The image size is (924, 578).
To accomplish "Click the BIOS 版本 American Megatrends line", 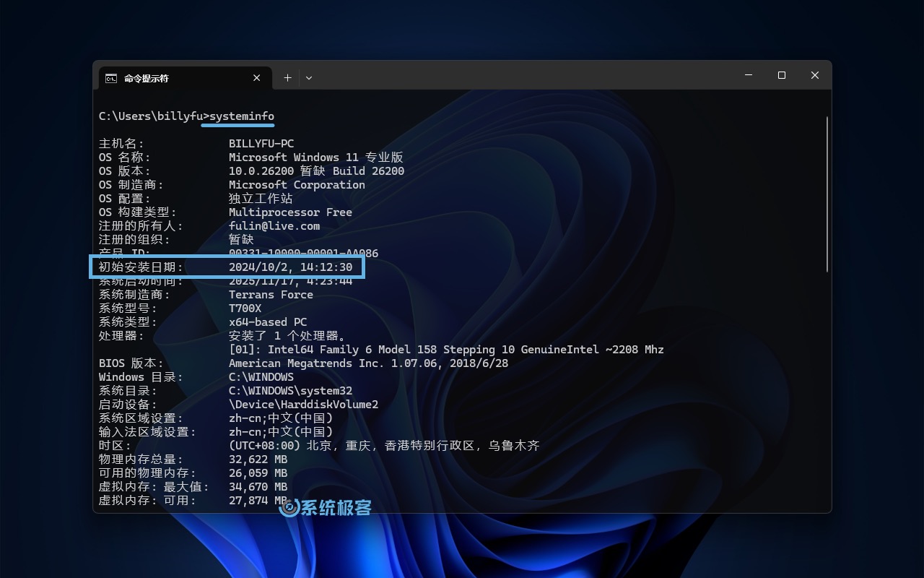I will (368, 363).
